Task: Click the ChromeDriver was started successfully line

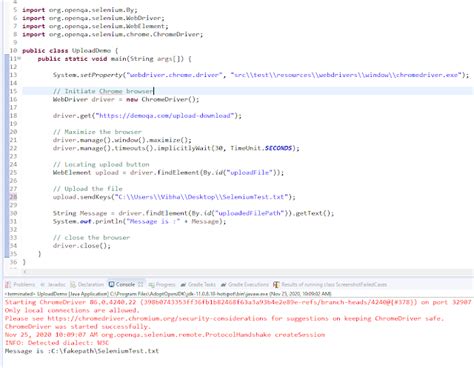Action: [78, 326]
